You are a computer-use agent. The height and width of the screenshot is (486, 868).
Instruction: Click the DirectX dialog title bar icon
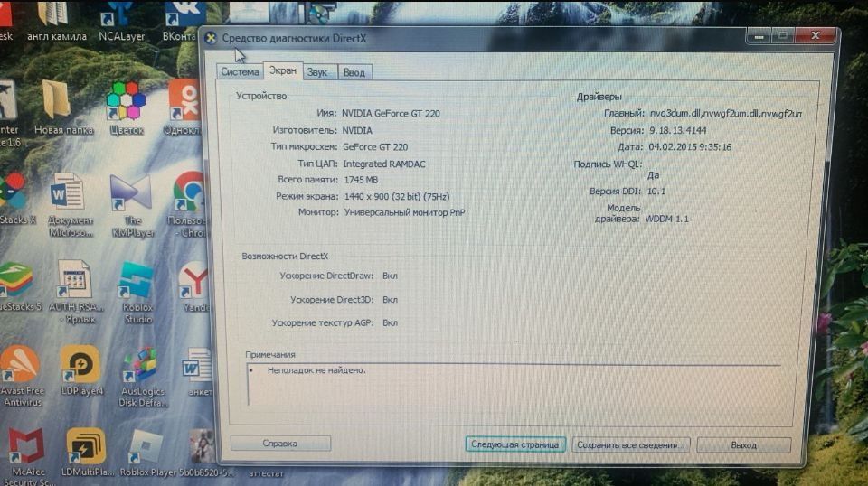click(x=211, y=38)
